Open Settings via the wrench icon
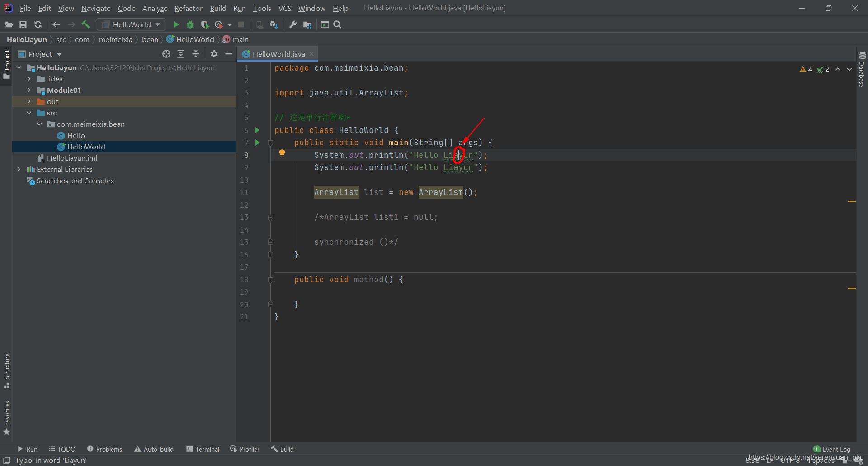The width and height of the screenshot is (868, 466). coord(293,24)
